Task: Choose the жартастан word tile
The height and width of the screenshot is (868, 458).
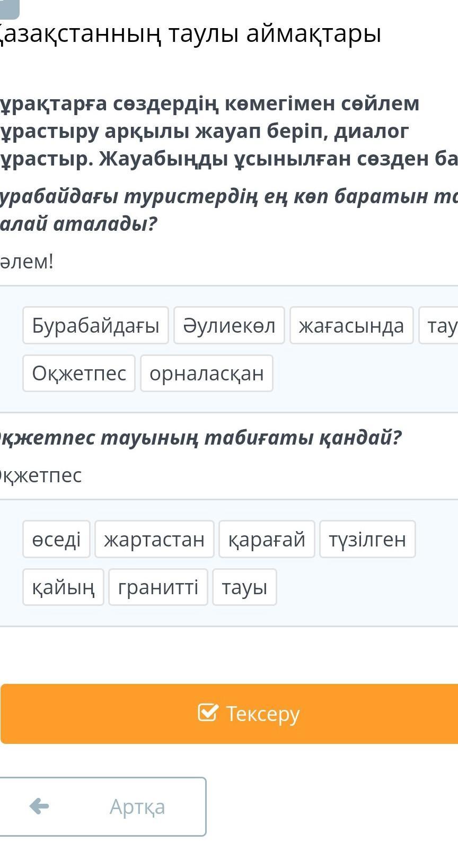Action: (x=154, y=539)
